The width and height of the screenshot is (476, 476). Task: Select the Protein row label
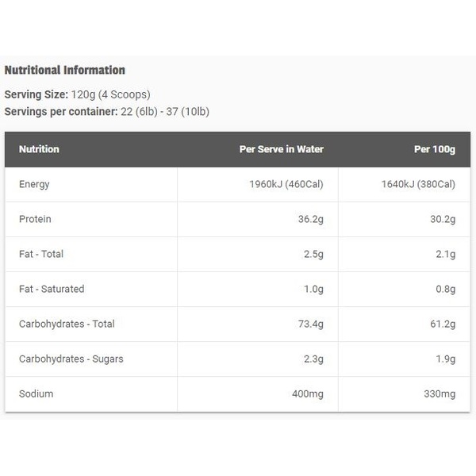point(35,219)
